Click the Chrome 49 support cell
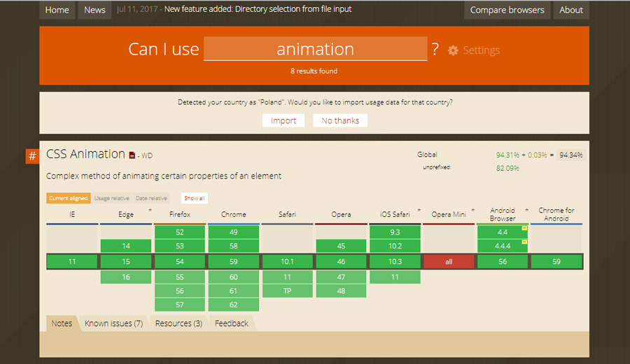 pos(233,232)
